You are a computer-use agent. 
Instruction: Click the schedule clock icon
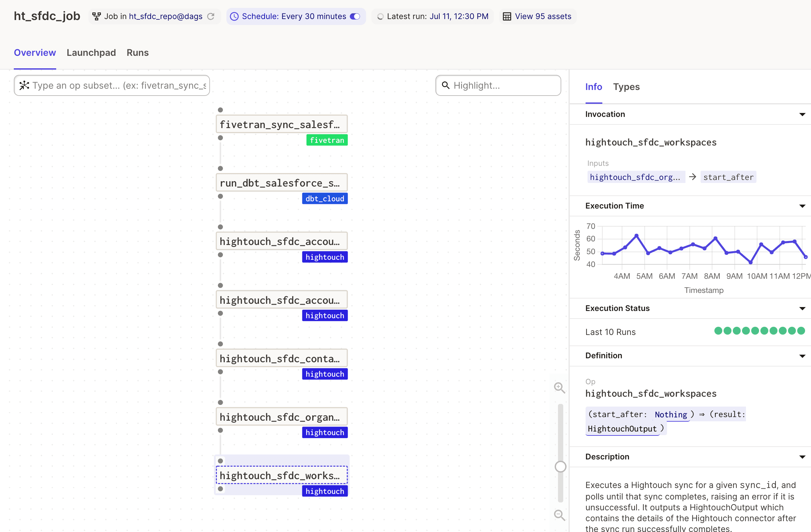pyautogui.click(x=234, y=16)
